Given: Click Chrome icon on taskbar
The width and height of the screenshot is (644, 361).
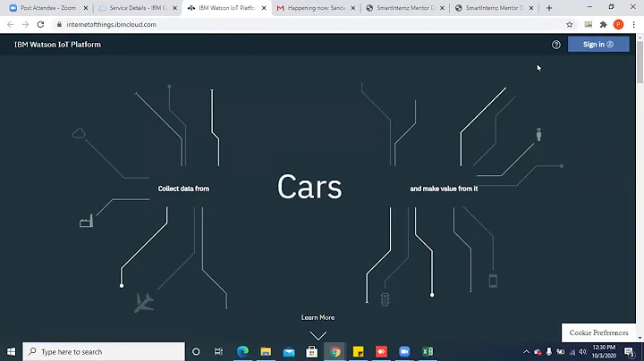Looking at the screenshot, I should click(335, 351).
